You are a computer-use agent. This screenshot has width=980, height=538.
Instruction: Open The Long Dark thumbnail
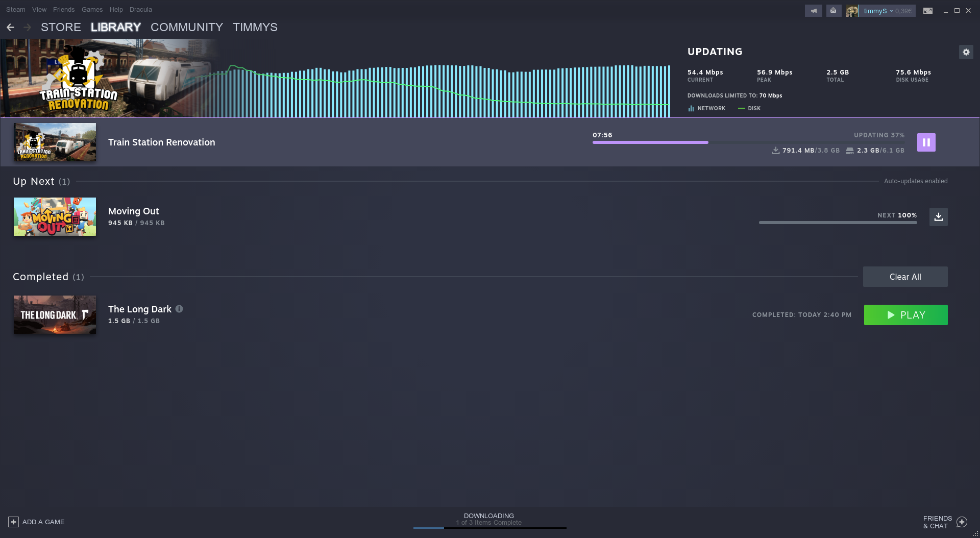coord(55,314)
